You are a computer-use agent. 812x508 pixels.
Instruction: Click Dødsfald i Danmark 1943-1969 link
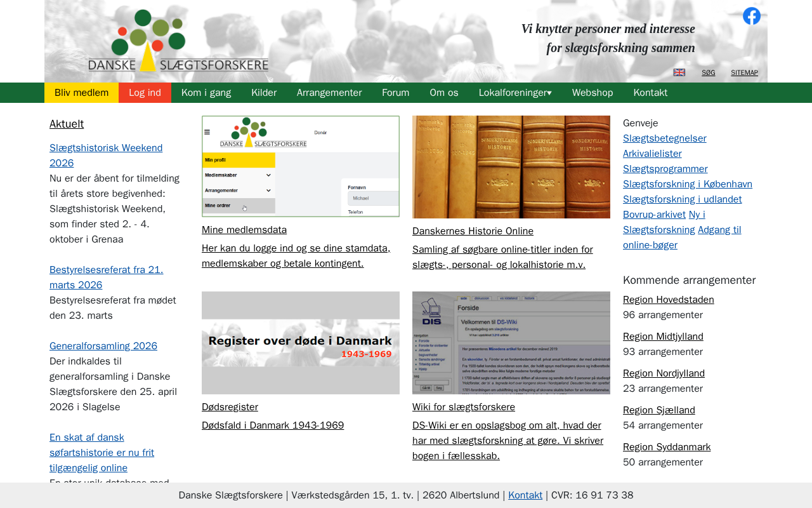(273, 425)
